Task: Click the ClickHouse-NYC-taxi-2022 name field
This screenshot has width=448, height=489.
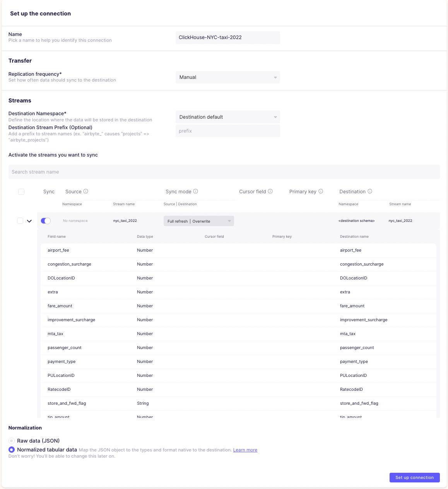Action: 227,37
